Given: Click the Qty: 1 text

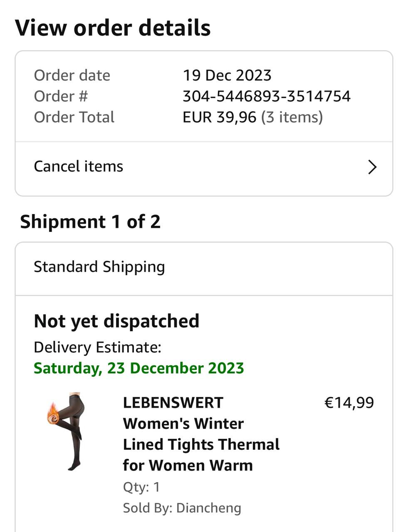Looking at the screenshot, I should click(141, 487).
